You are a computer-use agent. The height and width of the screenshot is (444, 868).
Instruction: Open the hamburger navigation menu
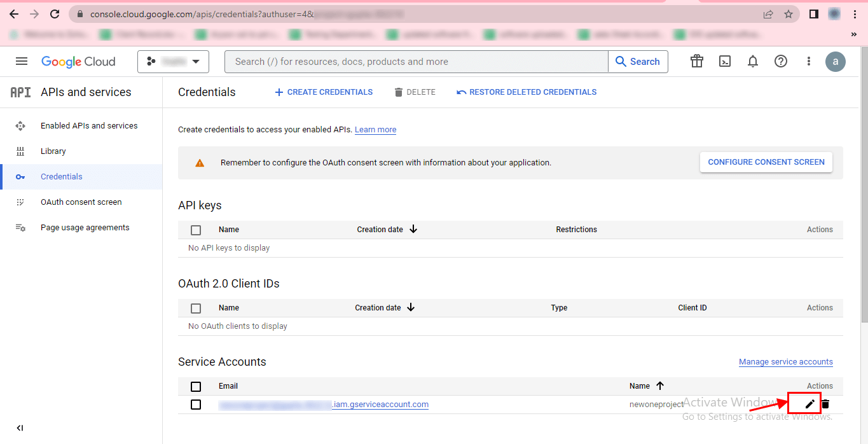(x=22, y=62)
